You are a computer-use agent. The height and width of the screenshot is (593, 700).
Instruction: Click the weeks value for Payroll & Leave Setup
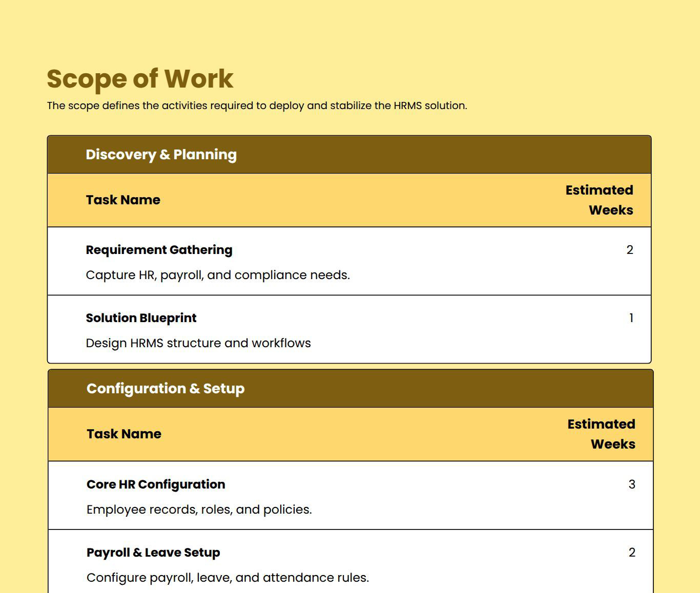tap(632, 553)
